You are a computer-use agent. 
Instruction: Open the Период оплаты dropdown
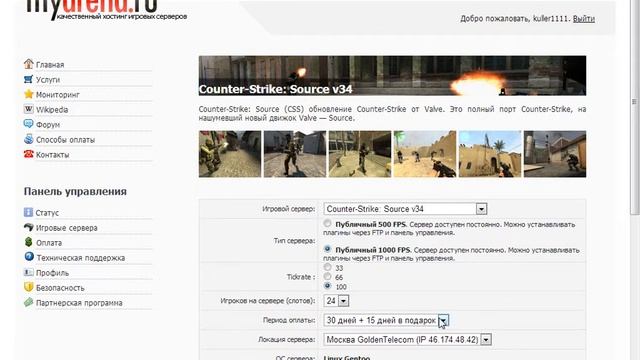click(386, 320)
